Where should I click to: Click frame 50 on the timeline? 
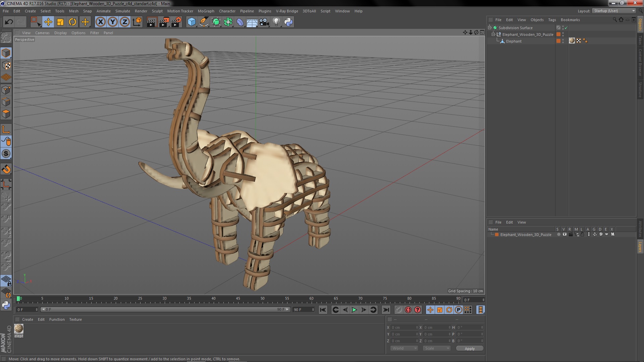(x=262, y=299)
